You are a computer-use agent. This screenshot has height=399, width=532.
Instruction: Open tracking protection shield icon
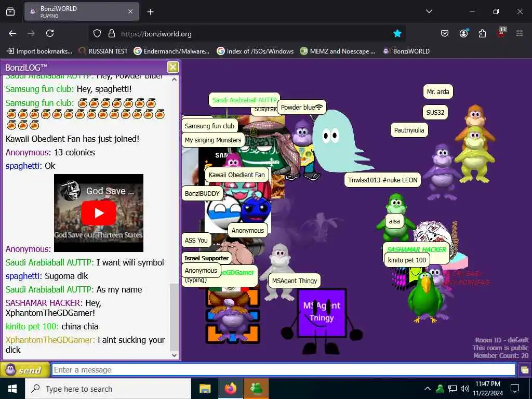[97, 34]
